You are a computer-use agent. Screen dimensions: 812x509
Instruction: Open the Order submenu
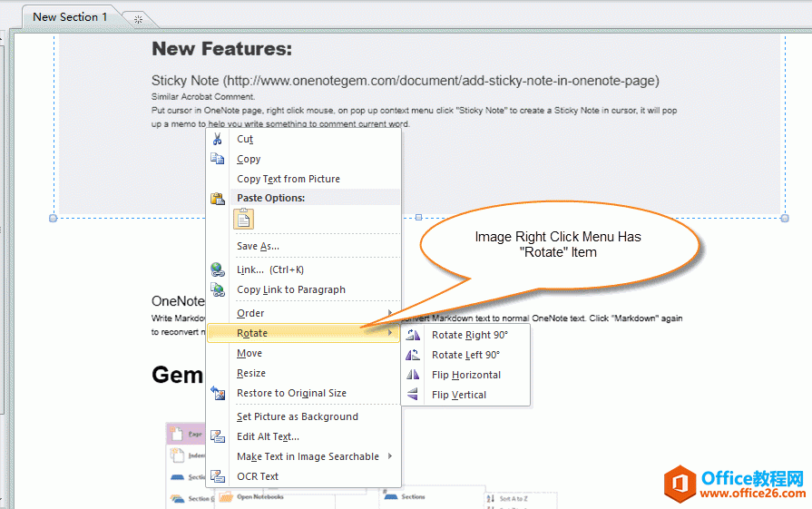pos(304,313)
